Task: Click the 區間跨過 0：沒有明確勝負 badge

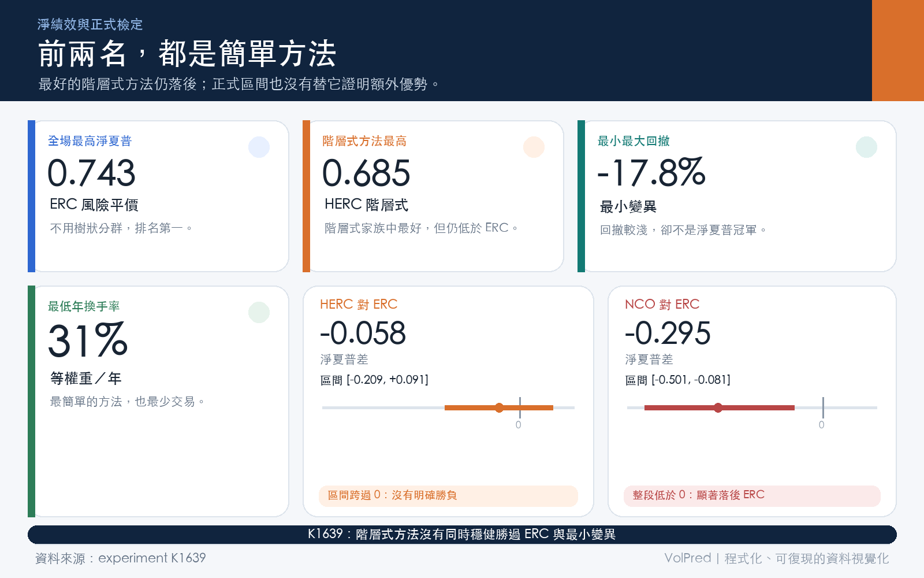Action: point(448,495)
